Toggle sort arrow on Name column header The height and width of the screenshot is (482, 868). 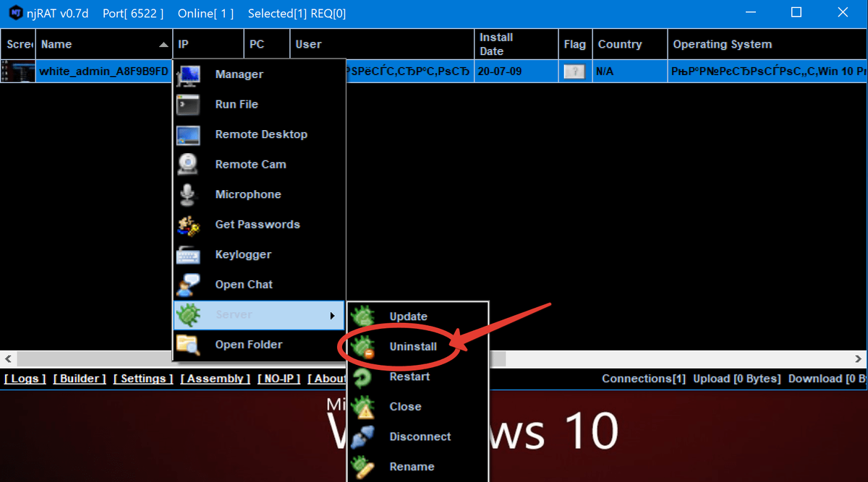tap(163, 45)
